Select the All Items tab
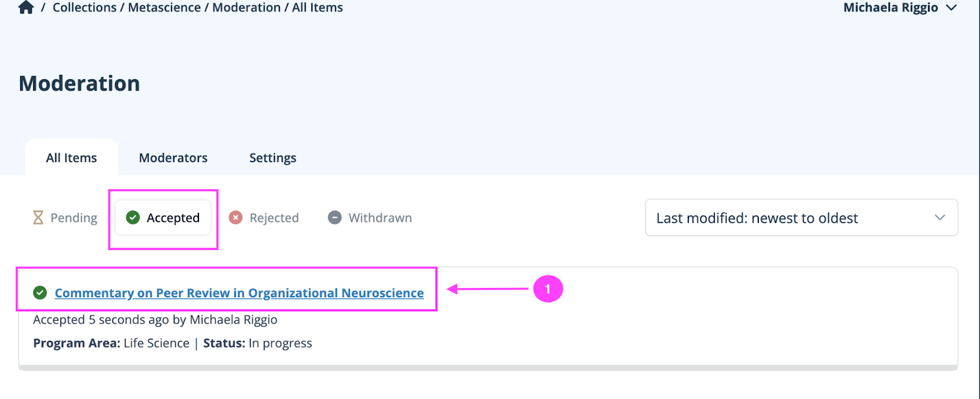Screen dimensions: 980x399 pos(72,158)
